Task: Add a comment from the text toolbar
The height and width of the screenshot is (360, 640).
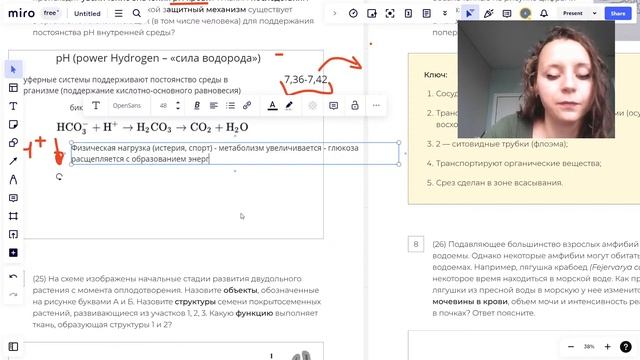Action: click(x=333, y=106)
